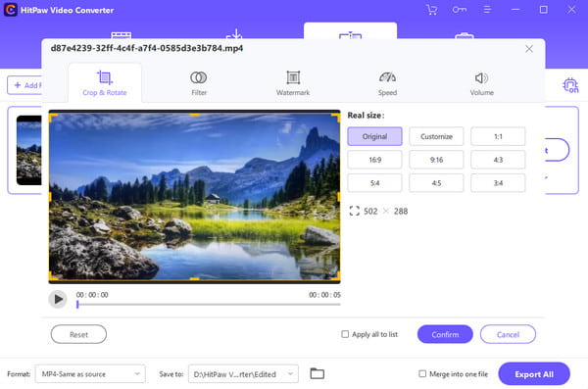Expand the Save to path dropdown
Viewport: 588px width, 389px height.
click(x=243, y=373)
